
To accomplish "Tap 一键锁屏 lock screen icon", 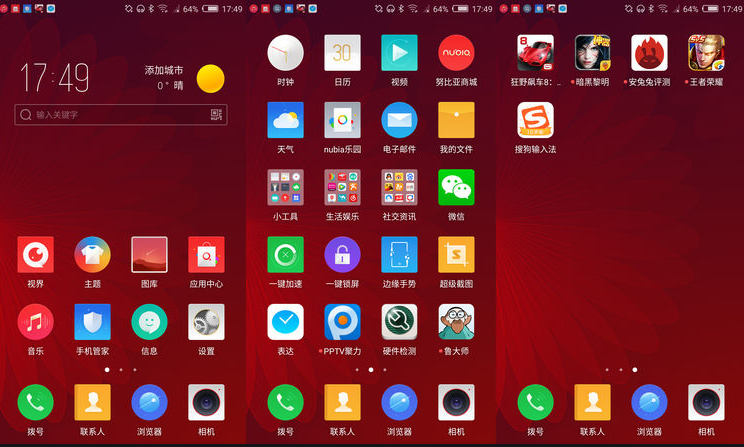I will pyautogui.click(x=343, y=255).
